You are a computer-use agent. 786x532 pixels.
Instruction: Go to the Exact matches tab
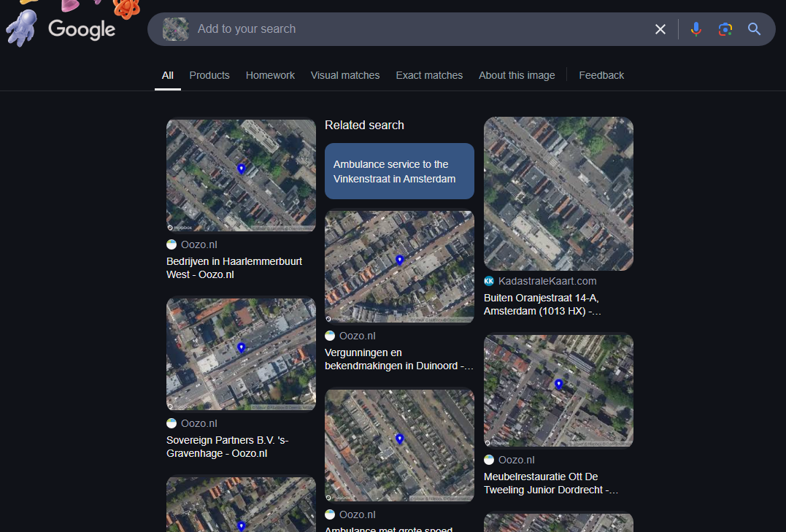pyautogui.click(x=429, y=75)
